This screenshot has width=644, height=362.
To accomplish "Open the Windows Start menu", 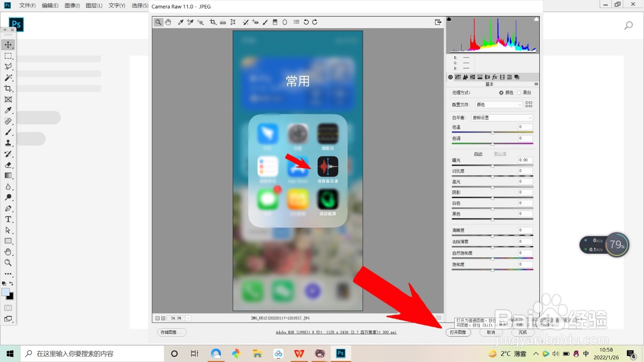I will click(10, 354).
